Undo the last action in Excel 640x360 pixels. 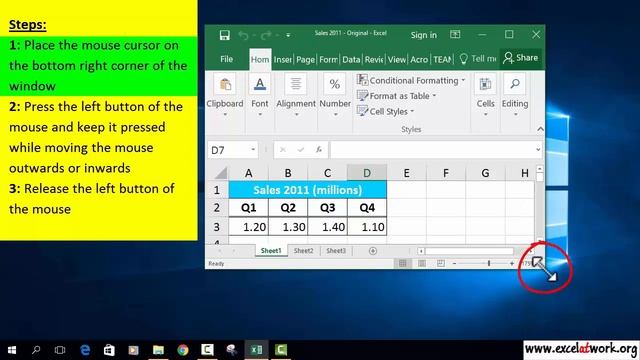point(243,36)
